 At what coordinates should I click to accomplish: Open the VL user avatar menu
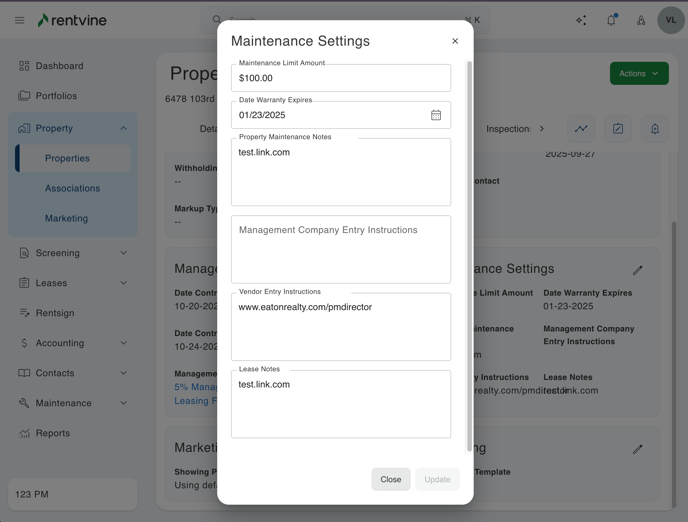[671, 20]
